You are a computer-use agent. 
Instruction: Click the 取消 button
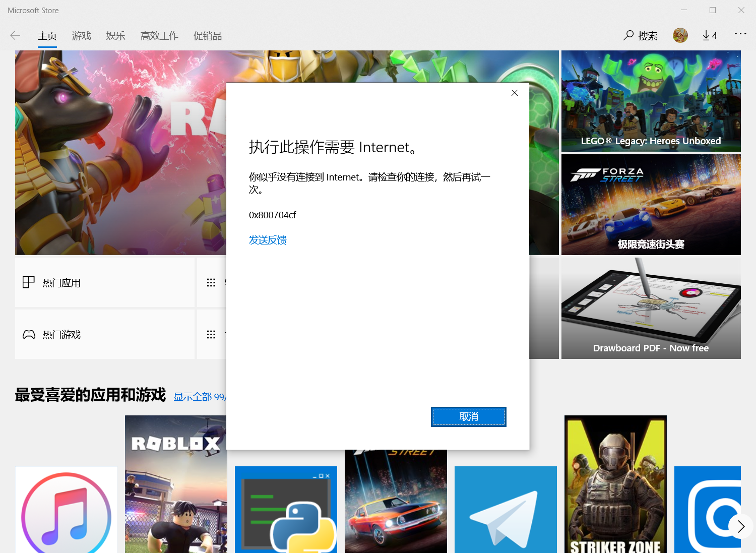pos(469,417)
